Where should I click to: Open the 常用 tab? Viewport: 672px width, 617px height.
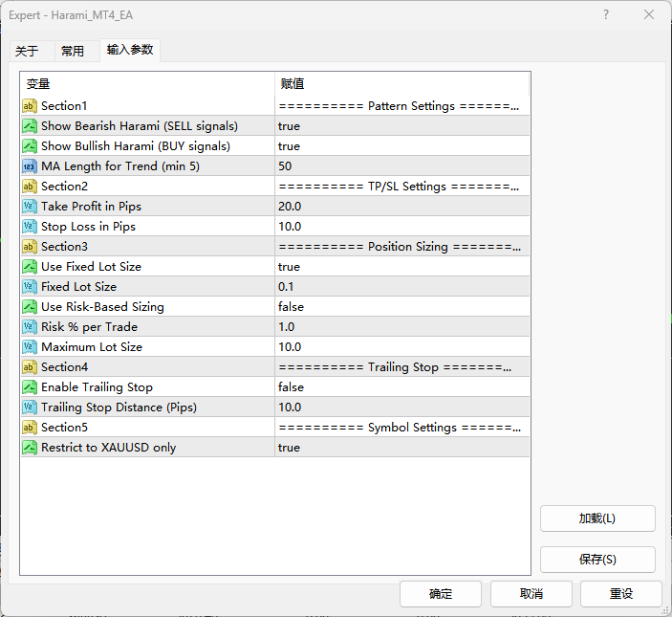click(73, 51)
